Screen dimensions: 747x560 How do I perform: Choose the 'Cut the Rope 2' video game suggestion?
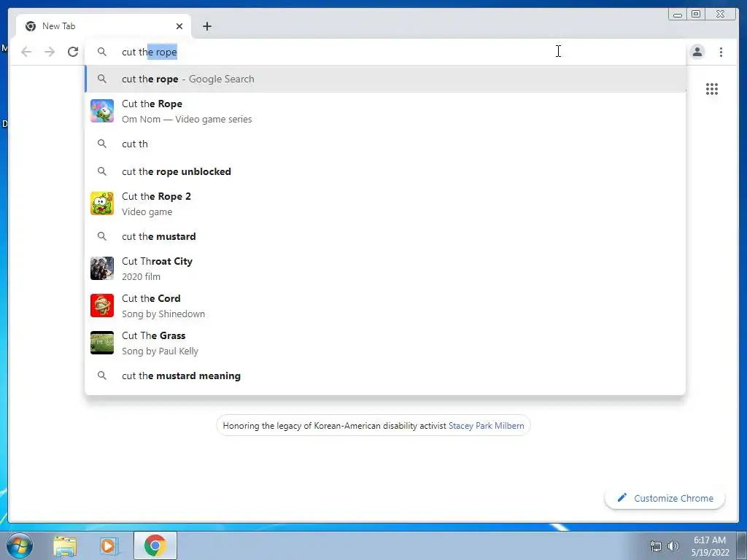point(385,204)
